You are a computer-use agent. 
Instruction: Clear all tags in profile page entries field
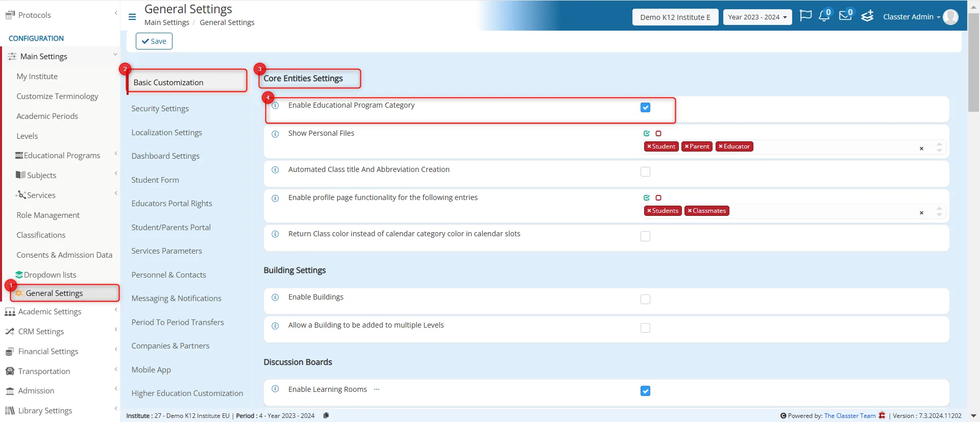click(921, 213)
